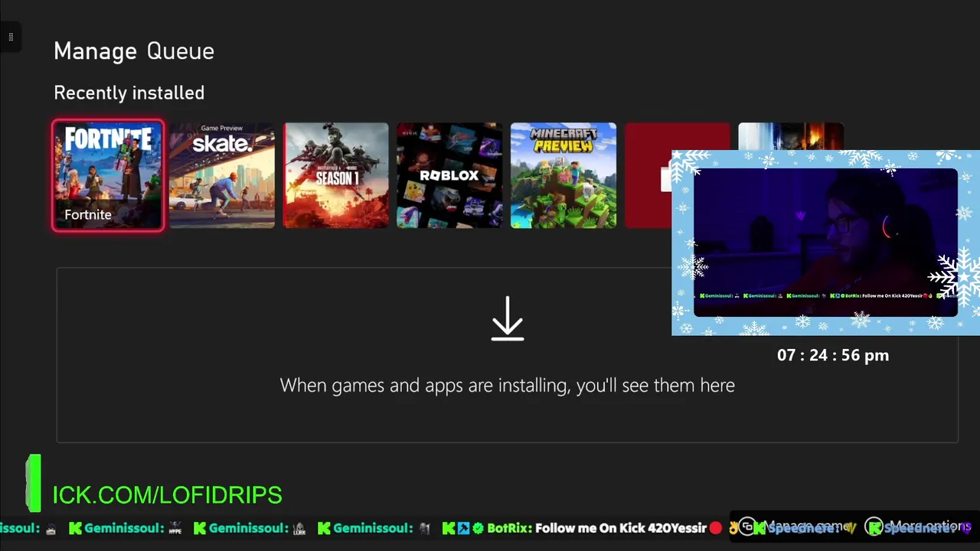
Task: Open the skate. Game Preview tile
Action: point(222,175)
